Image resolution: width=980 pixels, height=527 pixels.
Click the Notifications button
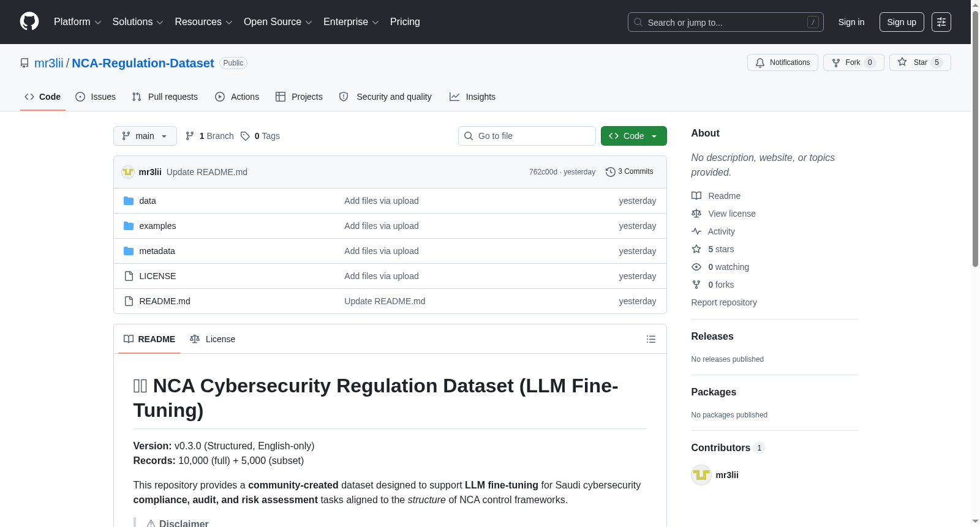(x=783, y=62)
